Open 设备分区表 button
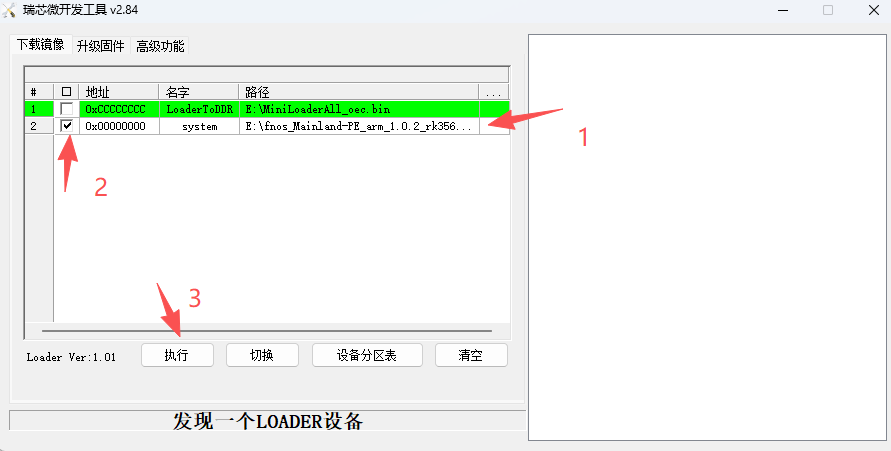891x451 pixels. tap(367, 355)
